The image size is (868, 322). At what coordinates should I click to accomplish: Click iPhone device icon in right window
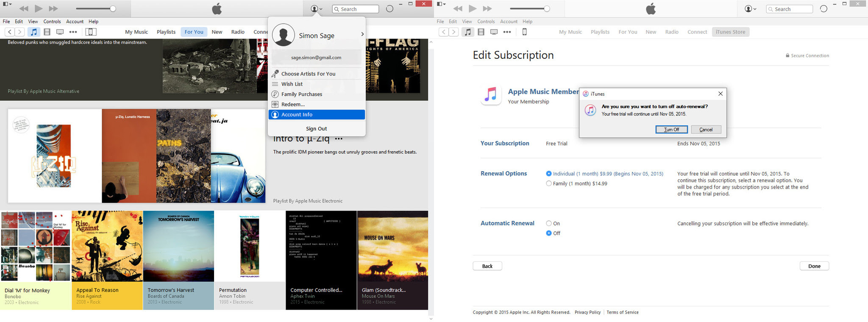pyautogui.click(x=524, y=32)
